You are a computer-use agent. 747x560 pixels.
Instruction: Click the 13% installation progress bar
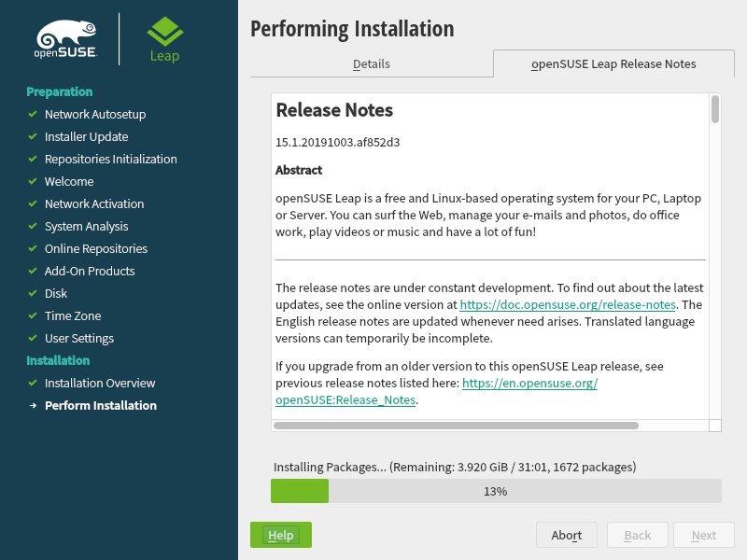[496, 491]
